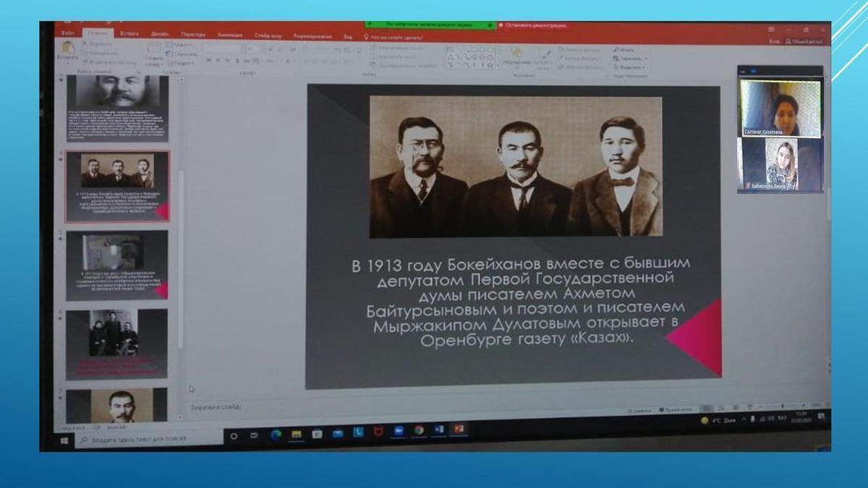868x488 pixels.
Task: Toggle underline formatting in the ribbon
Action: click(226, 61)
